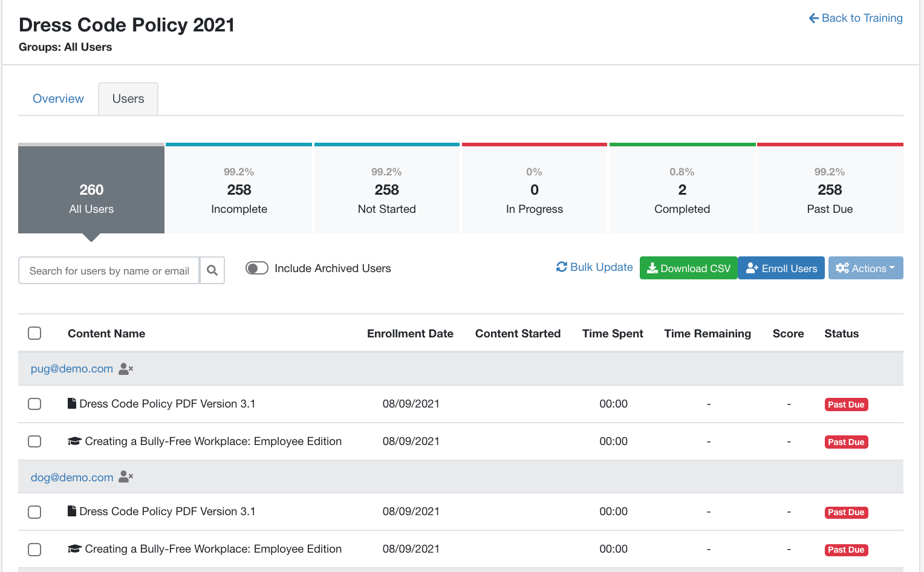This screenshot has height=572, width=924.
Task: Select the Not Started status tile
Action: 387,188
